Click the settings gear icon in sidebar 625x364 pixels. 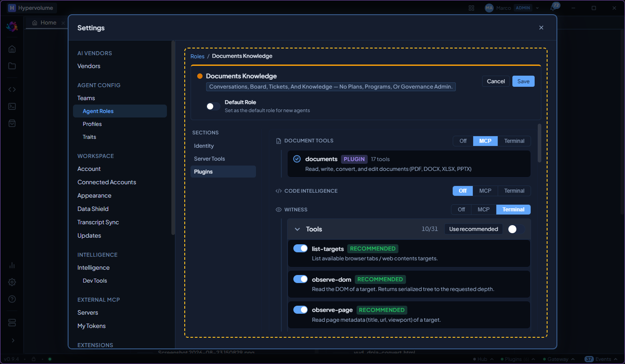(x=12, y=282)
